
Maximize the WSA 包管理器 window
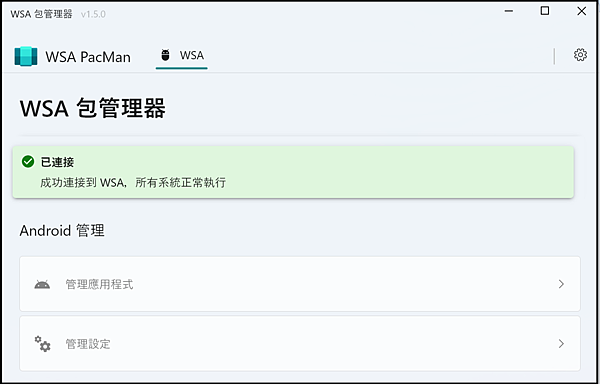(x=545, y=11)
